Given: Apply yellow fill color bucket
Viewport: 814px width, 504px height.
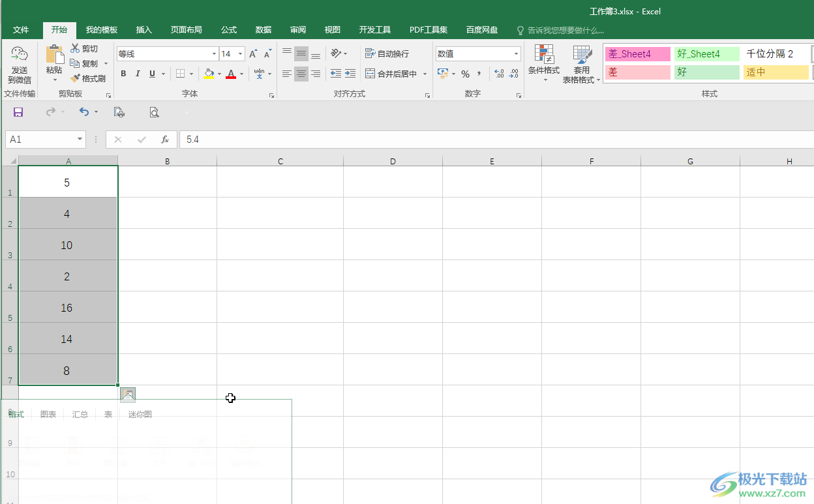Looking at the screenshot, I should tap(209, 74).
